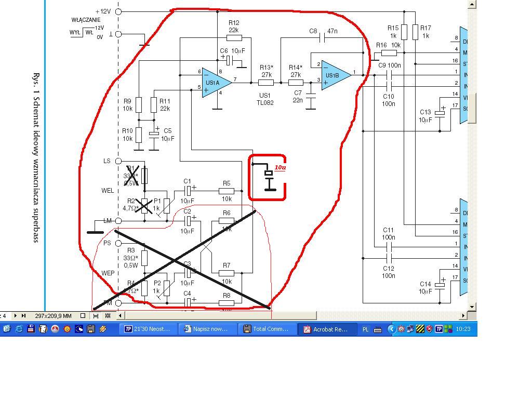Viewport: 532px width, 399px height.
Task: Switch to Total Comm… taskbar window
Action: [268, 329]
